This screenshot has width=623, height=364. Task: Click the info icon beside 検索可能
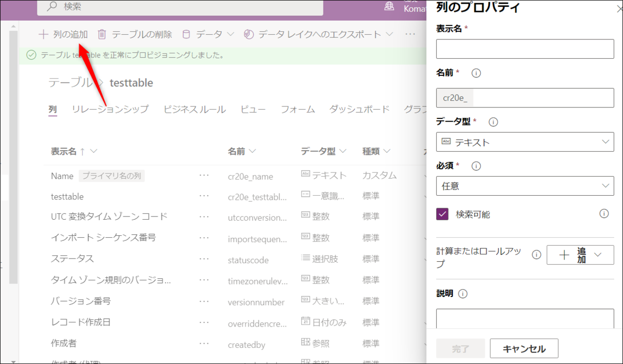604,213
